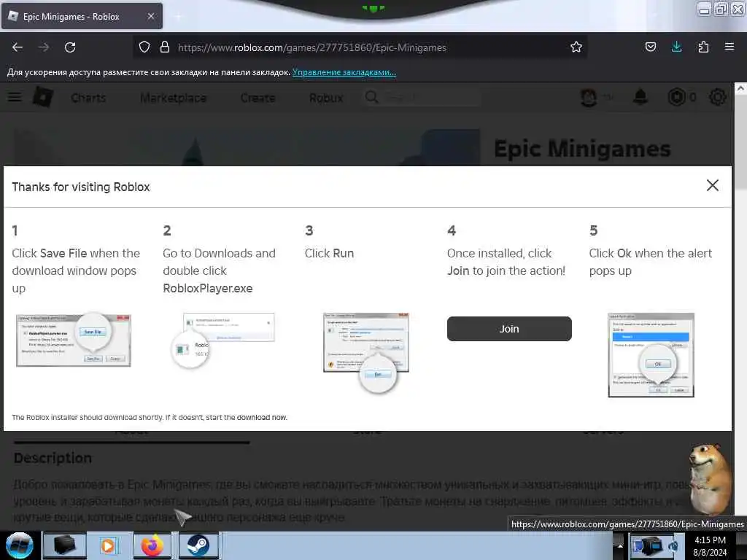Click the Roblox logo home icon

(43, 97)
